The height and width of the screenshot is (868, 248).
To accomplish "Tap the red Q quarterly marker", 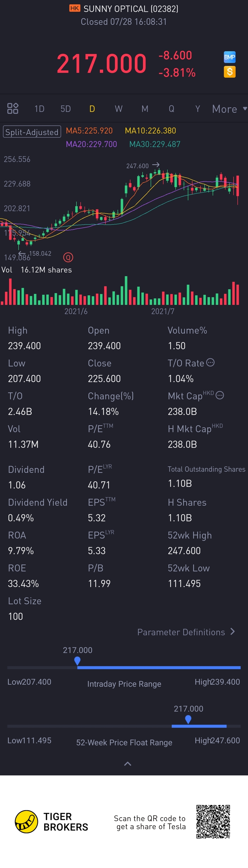I will (68, 258).
